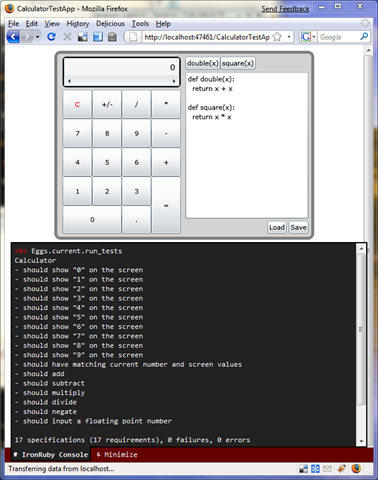Click the calculator plus key

coord(166,162)
